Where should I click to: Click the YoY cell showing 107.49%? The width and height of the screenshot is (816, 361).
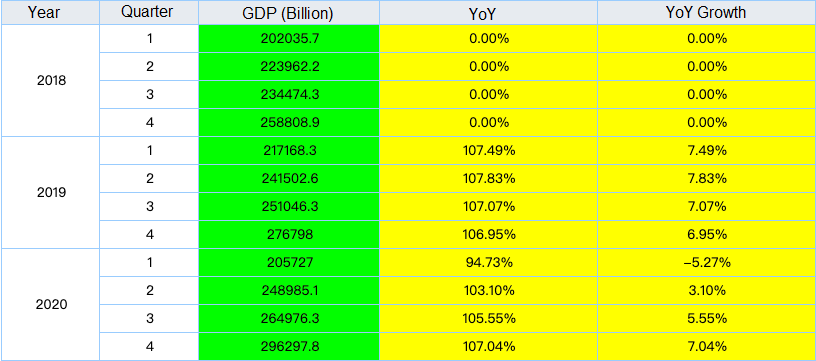pyautogui.click(x=488, y=151)
